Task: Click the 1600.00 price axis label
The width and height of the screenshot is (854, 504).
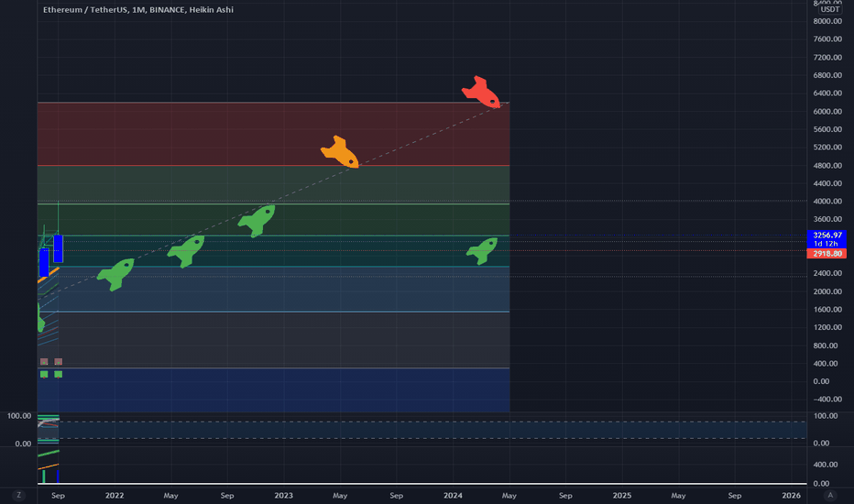Action: tap(827, 310)
